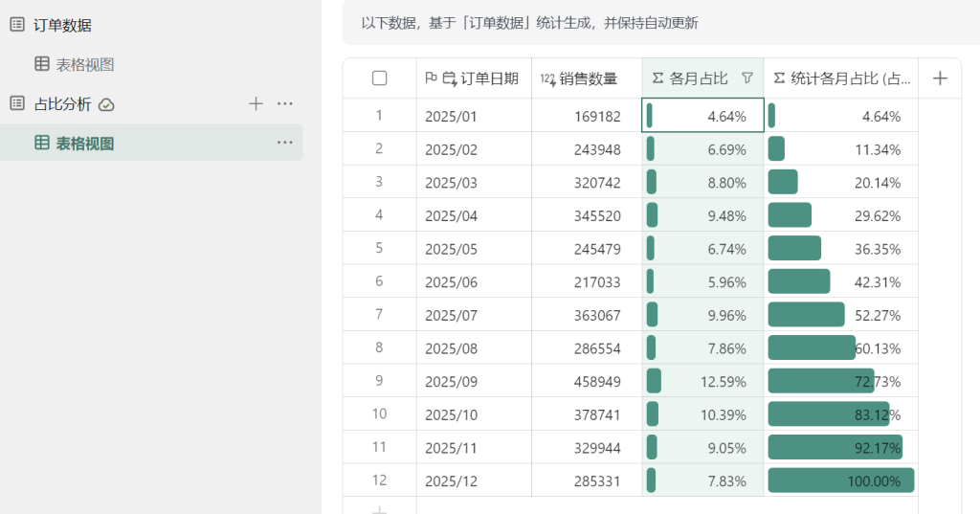Click row number 5
This screenshot has height=514, width=980.
click(x=379, y=248)
